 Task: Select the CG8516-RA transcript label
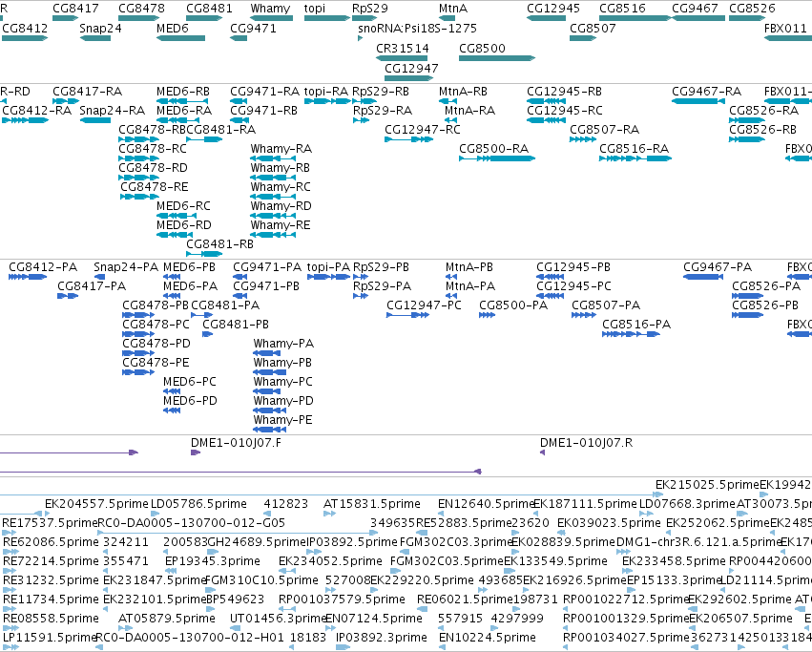pyautogui.click(x=635, y=149)
